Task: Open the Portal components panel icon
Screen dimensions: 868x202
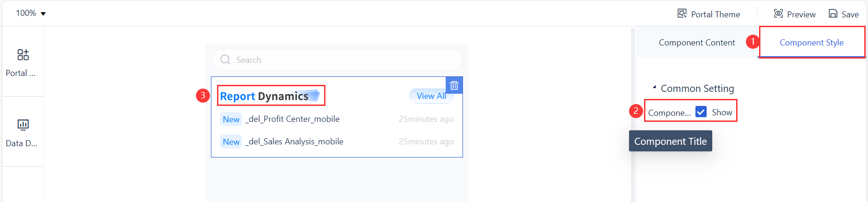Action: (23, 55)
